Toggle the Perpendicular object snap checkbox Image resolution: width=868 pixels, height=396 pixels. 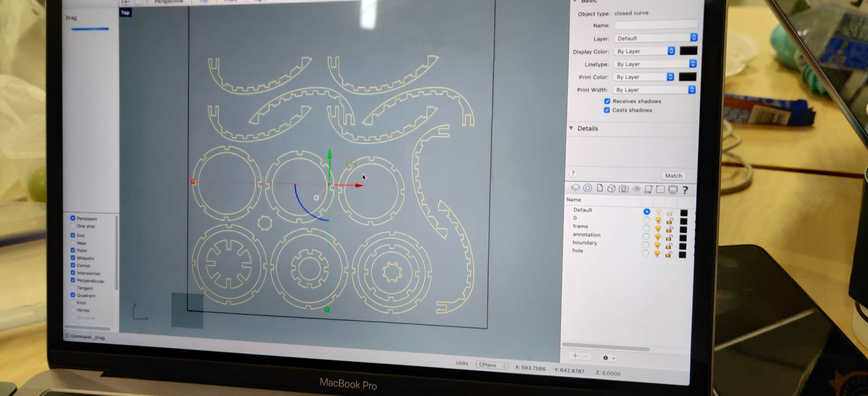pyautogui.click(x=73, y=280)
